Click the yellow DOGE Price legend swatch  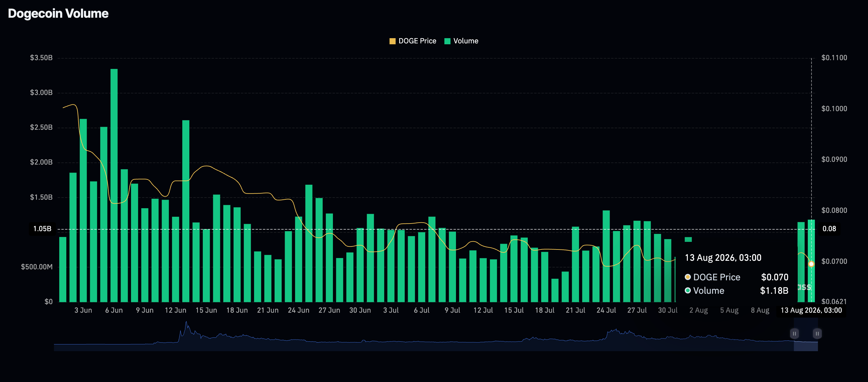pyautogui.click(x=392, y=41)
